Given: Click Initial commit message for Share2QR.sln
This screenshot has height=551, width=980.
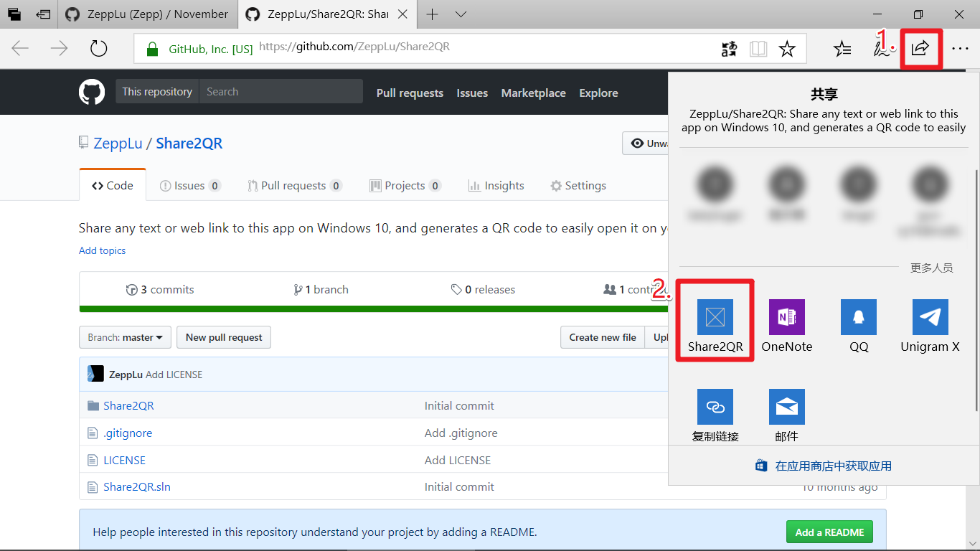Looking at the screenshot, I should pyautogui.click(x=459, y=486).
